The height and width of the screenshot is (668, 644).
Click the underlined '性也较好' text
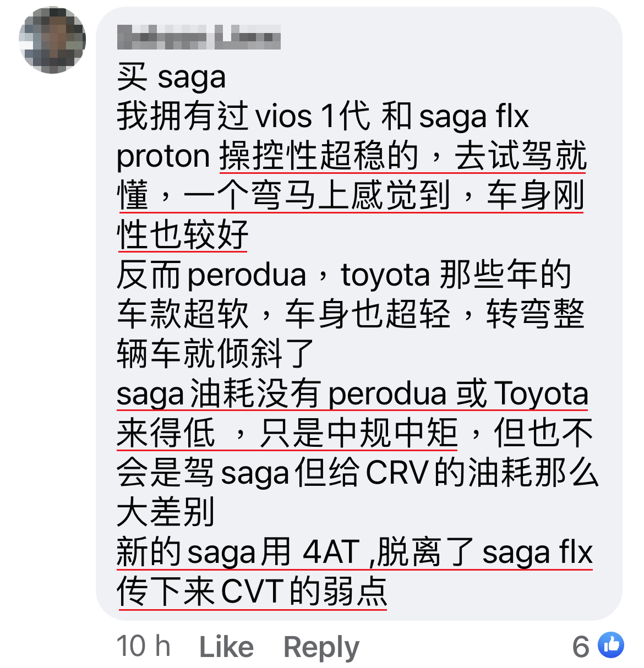pyautogui.click(x=182, y=235)
